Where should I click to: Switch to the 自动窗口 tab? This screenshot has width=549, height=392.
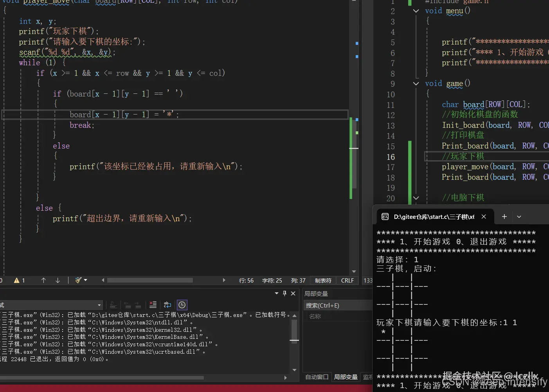pos(317,377)
